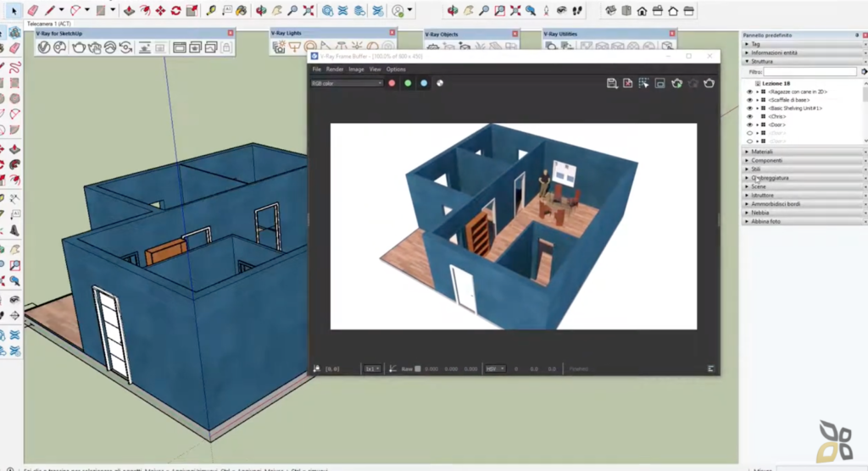The width and height of the screenshot is (868, 471).
Task: Close the V-Ray for SketchUp toolbar
Action: (231, 33)
